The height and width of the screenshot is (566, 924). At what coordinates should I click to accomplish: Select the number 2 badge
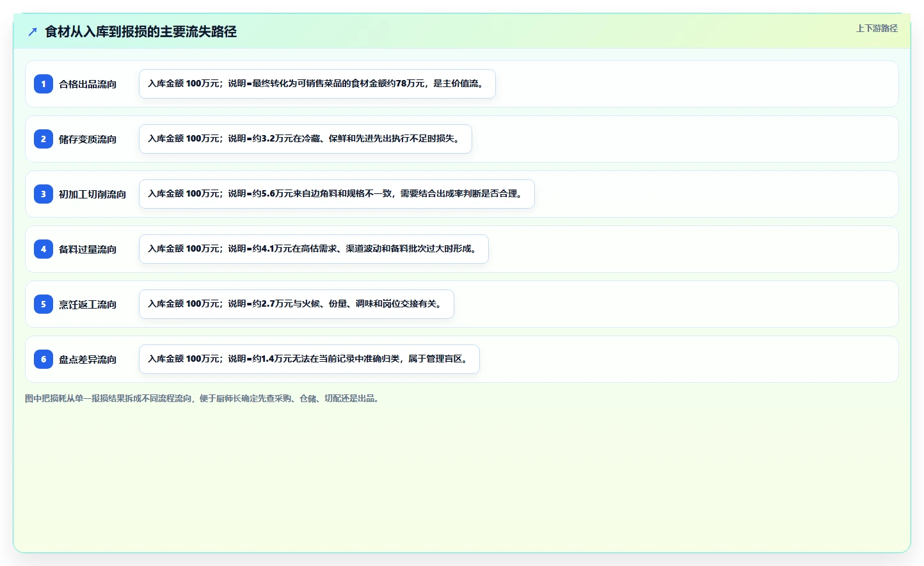coord(44,139)
